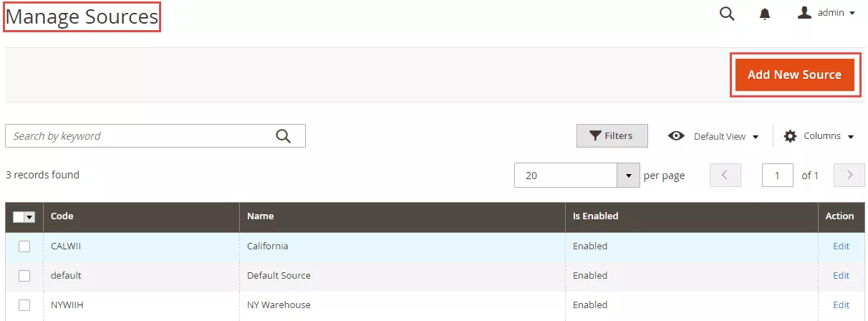Tick the NYWIIH row checkbox

[x=24, y=305]
